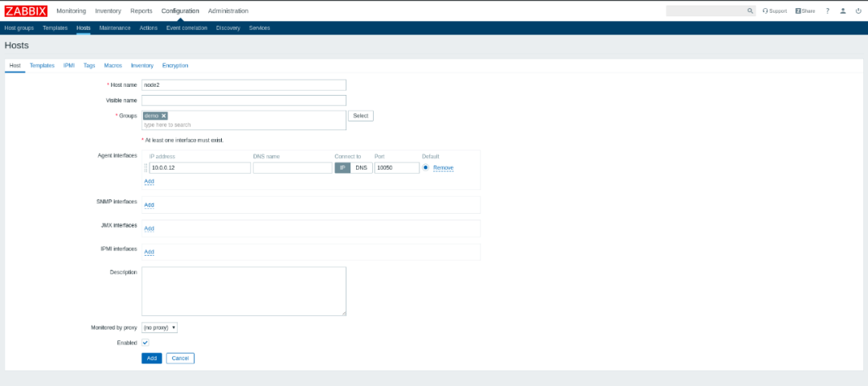
Task: Grab the agent interface drag handle
Action: (146, 168)
